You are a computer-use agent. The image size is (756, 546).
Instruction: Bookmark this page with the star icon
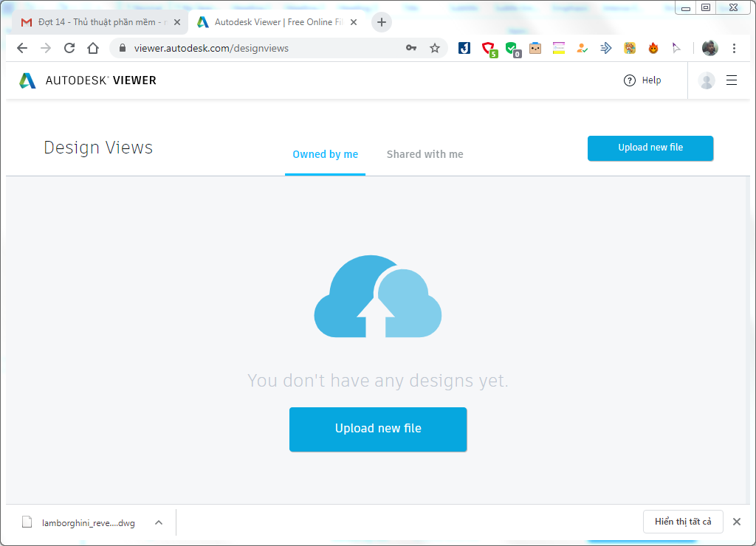pos(435,48)
